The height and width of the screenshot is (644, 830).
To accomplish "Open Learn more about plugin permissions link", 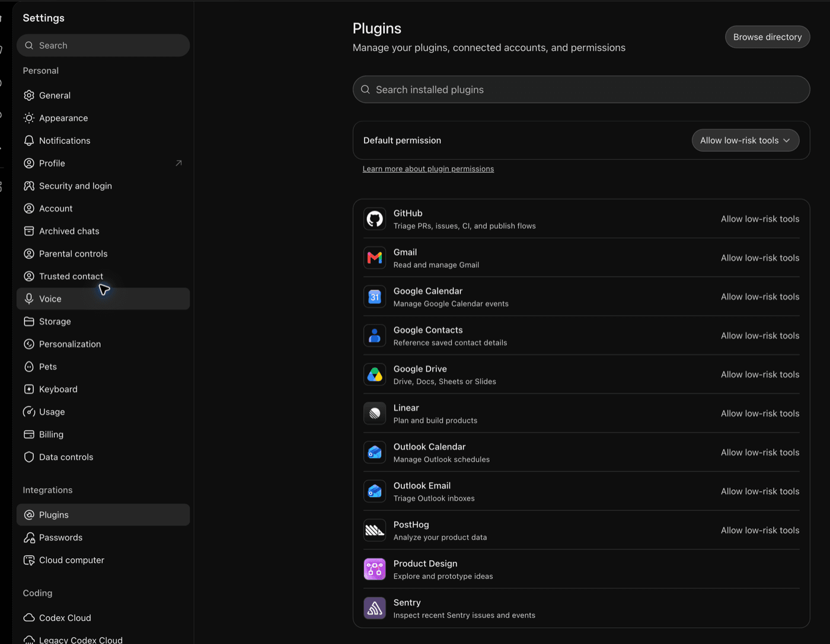I will [428, 169].
